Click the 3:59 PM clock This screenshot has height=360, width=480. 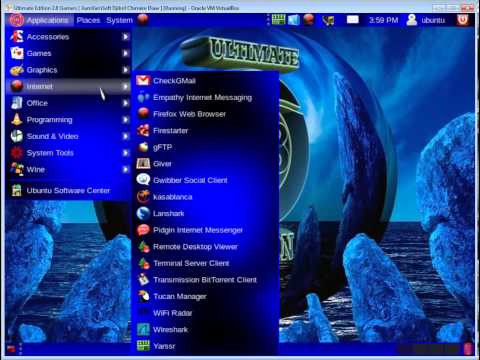[x=384, y=20]
